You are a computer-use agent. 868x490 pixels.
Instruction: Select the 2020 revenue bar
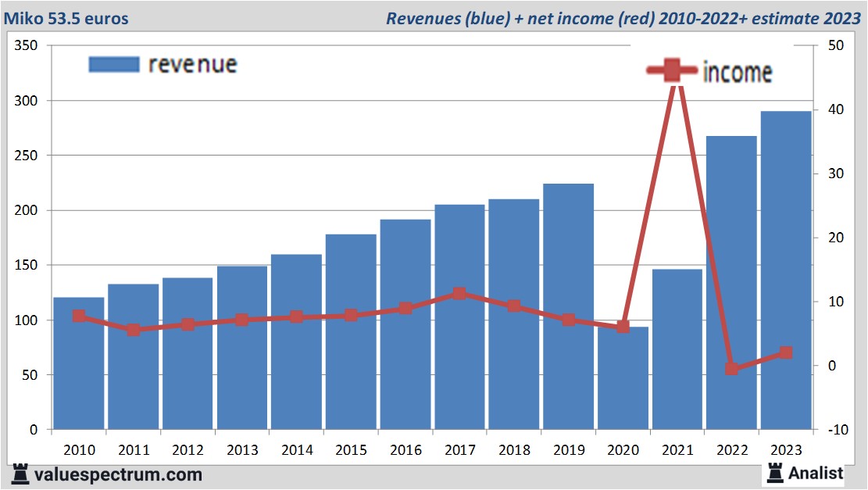623,383
